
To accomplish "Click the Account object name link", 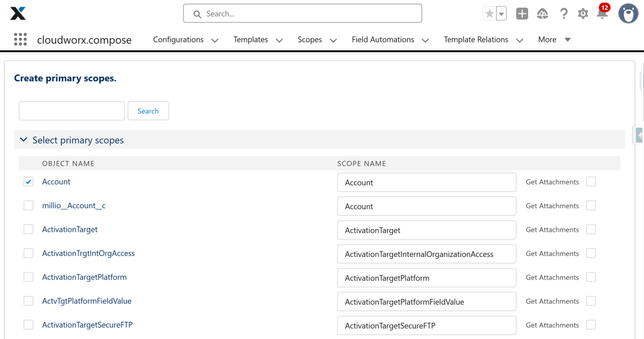I will pyautogui.click(x=56, y=182).
